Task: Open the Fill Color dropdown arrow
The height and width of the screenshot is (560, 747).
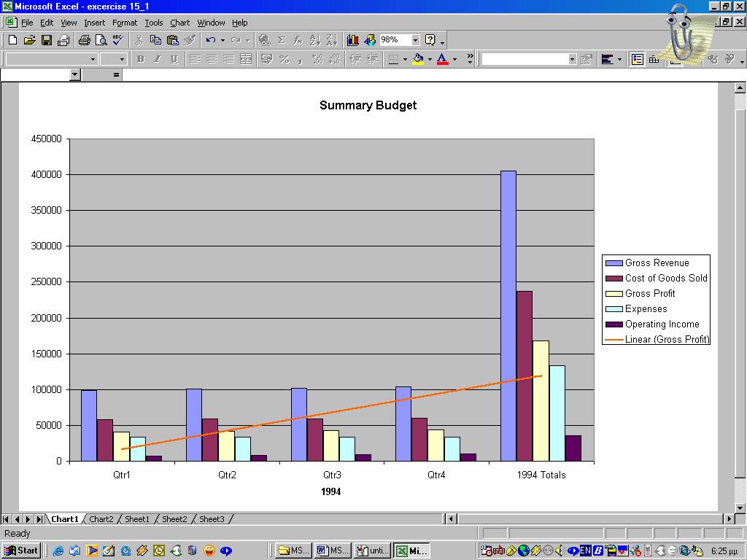Action: [x=430, y=59]
